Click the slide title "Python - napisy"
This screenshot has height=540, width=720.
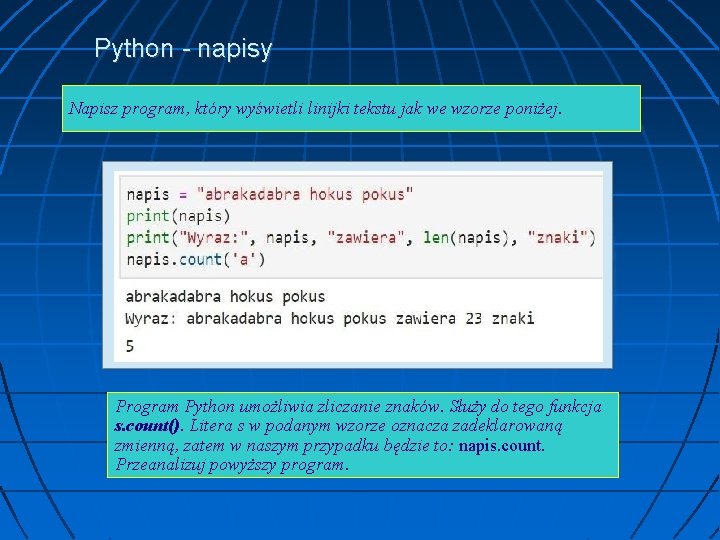[x=183, y=49]
